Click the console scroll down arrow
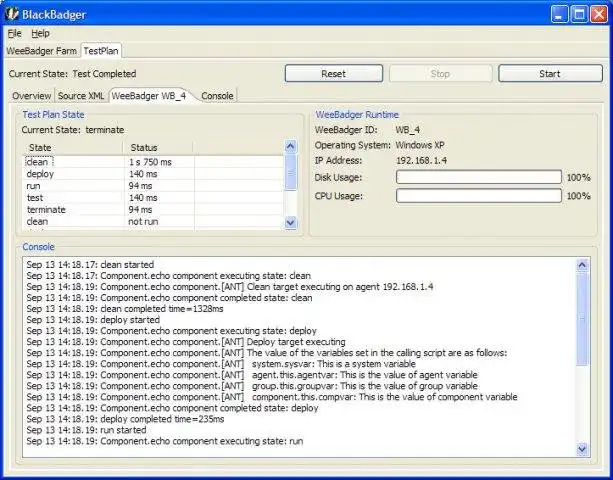The height and width of the screenshot is (480, 613). coord(582,449)
